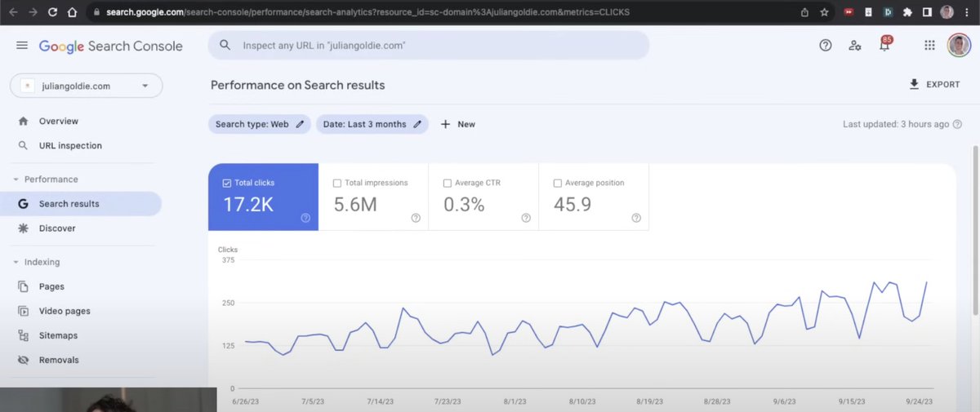
Task: Add a New filter
Action: click(x=457, y=124)
